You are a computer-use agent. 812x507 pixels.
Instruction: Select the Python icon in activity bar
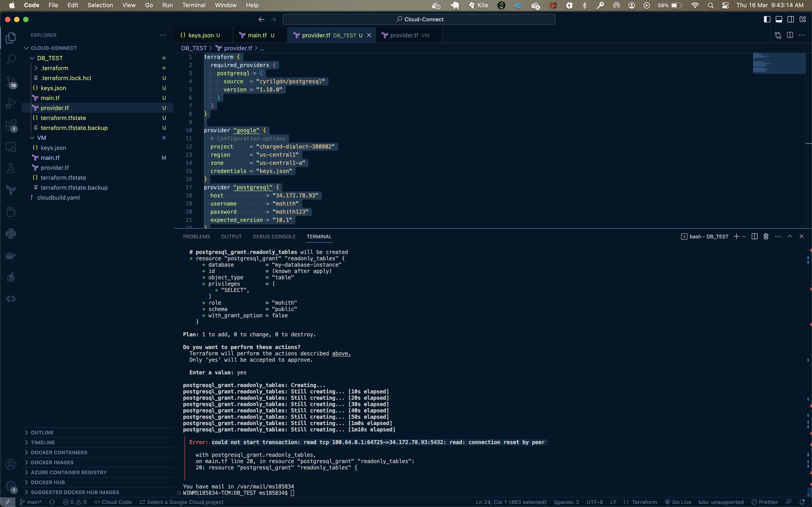click(11, 233)
